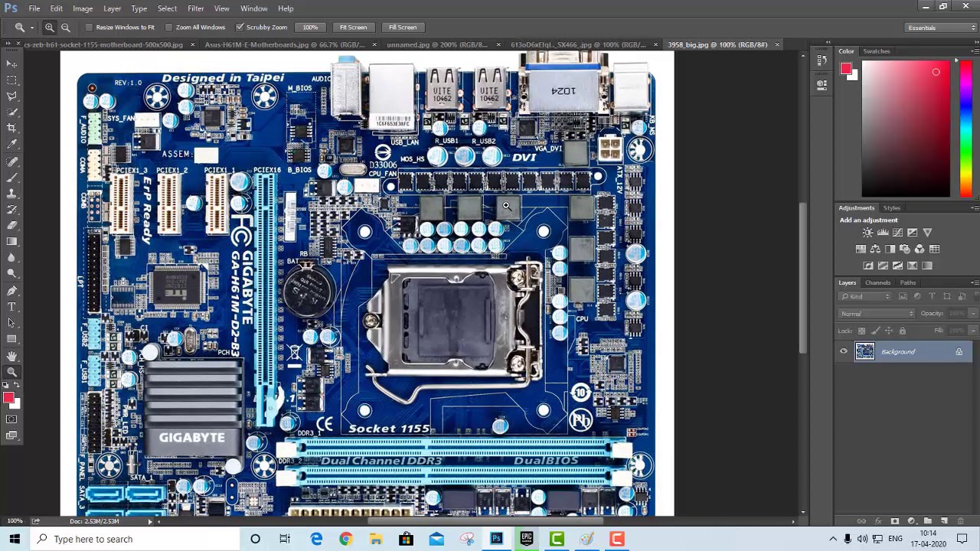Select the Zoom tool in toolbox
The image size is (980, 551).
(11, 373)
